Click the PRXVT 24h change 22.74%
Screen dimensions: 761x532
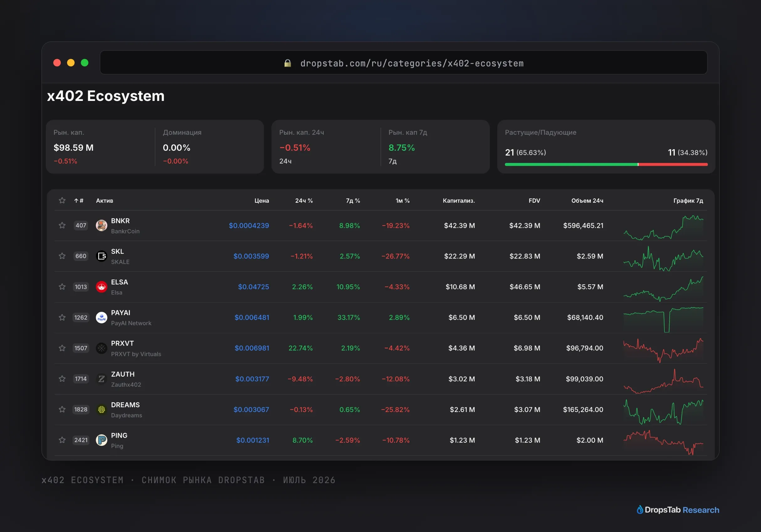(301, 348)
